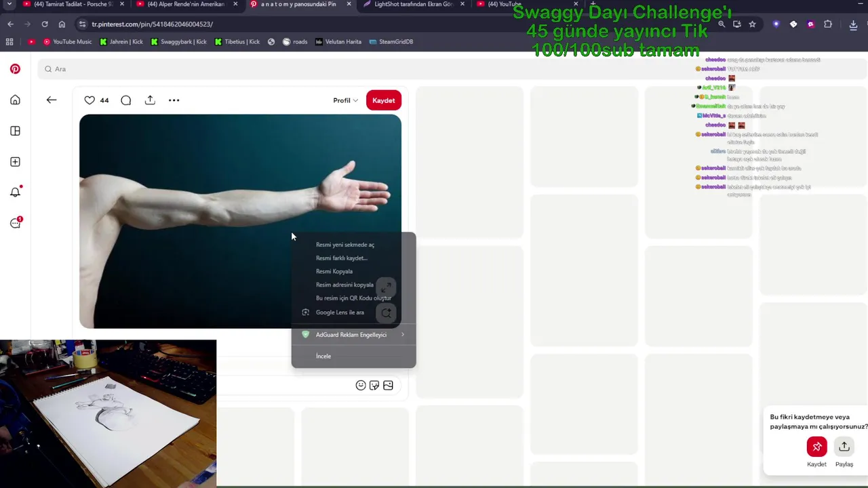The width and height of the screenshot is (868, 488).
Task: Bookmark this page with the star icon
Action: click(752, 24)
